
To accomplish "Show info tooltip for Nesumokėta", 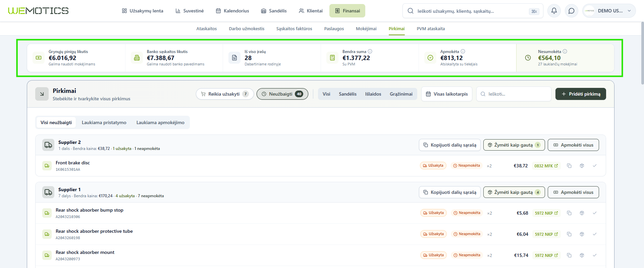I will tap(565, 51).
